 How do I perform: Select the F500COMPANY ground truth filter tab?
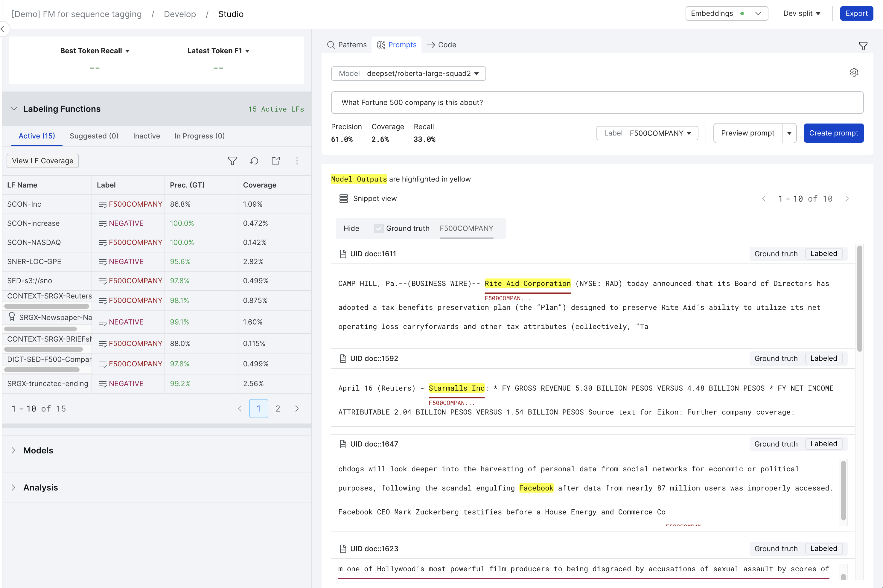click(x=466, y=229)
